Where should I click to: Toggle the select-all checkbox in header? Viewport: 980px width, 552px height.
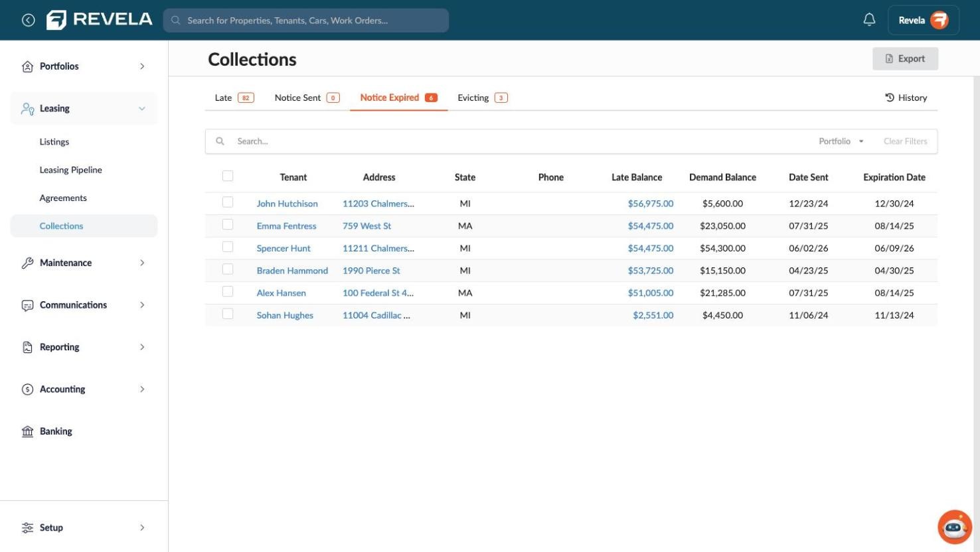click(228, 176)
